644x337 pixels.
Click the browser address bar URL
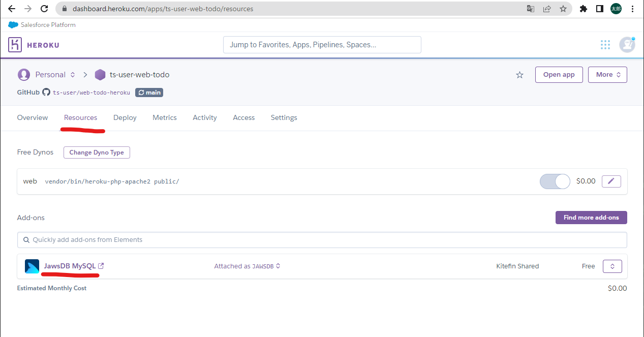(163, 9)
